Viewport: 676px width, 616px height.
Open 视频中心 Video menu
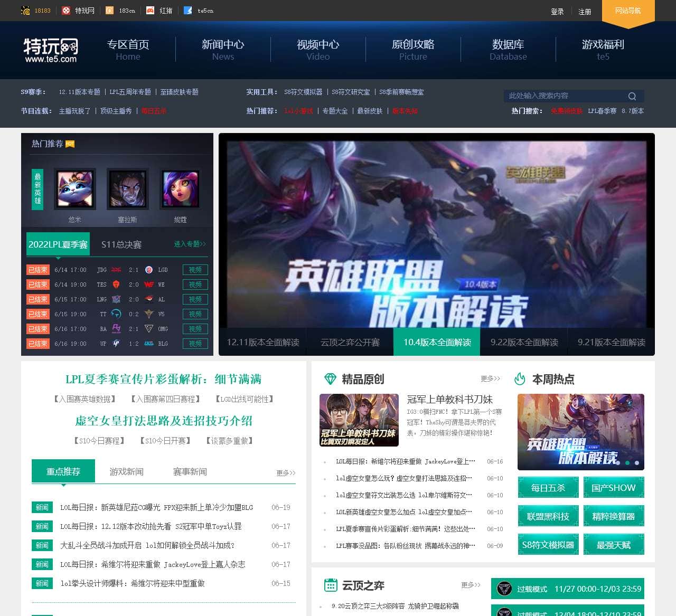pyautogui.click(x=318, y=50)
